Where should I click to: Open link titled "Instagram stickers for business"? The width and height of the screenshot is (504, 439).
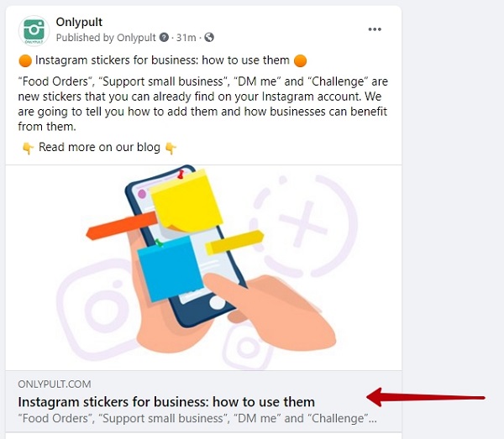(166, 402)
